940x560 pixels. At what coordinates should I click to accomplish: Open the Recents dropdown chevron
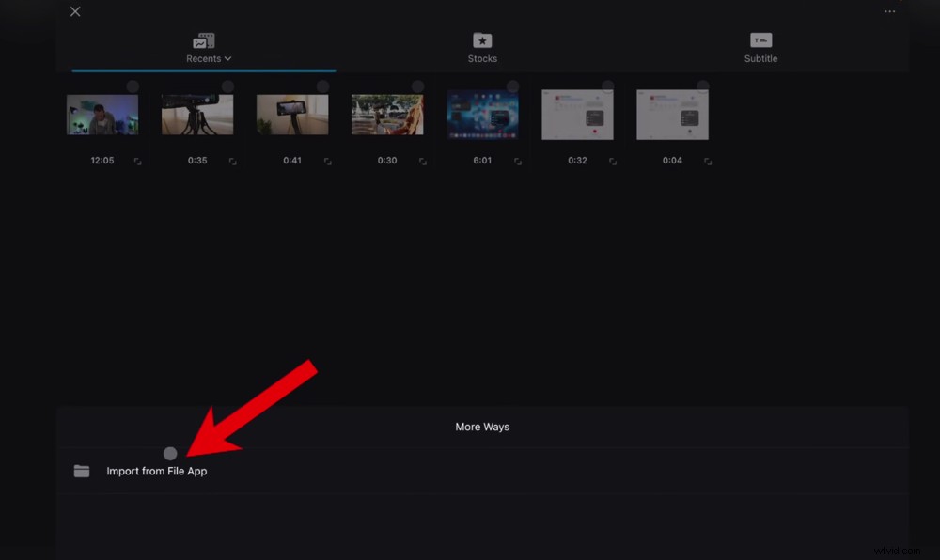click(x=229, y=58)
